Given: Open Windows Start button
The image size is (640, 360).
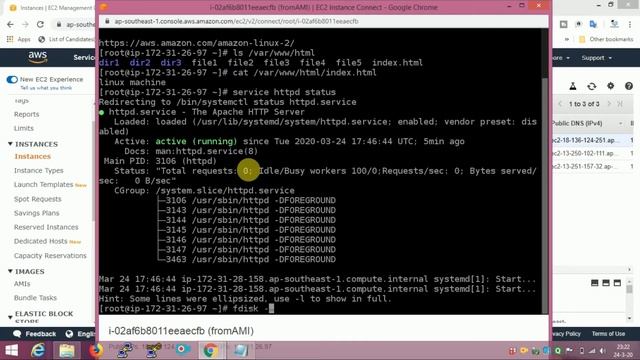Looking at the screenshot, I should [11, 350].
